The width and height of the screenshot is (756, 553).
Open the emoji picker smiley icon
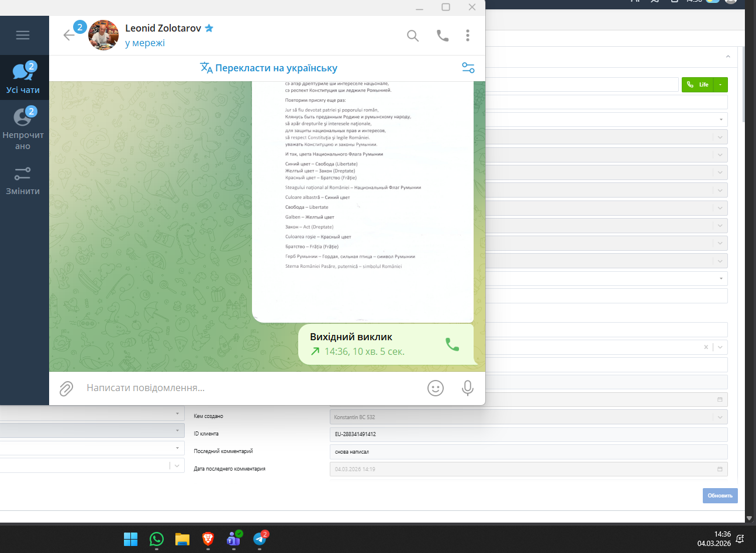(436, 388)
